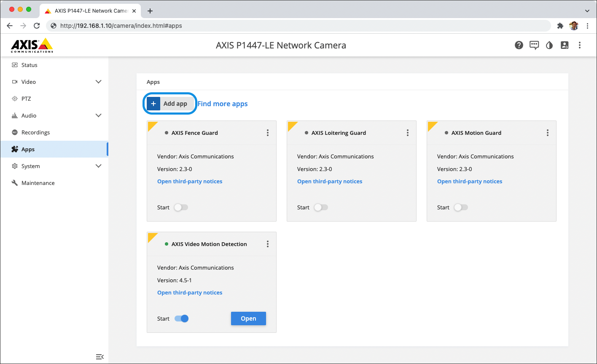The width and height of the screenshot is (597, 364).
Task: Follow the Find more apps link
Action: click(223, 104)
